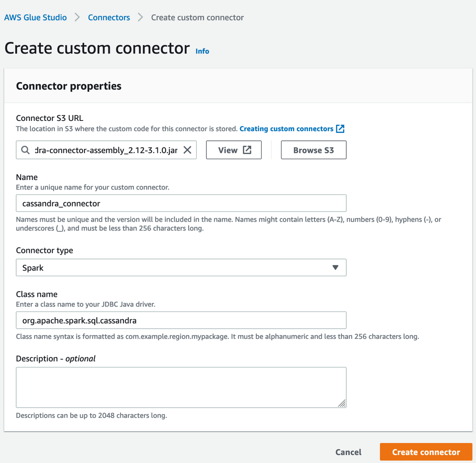Clear the Connector S3 URL field
Screen dimensions: 476x463
point(187,150)
